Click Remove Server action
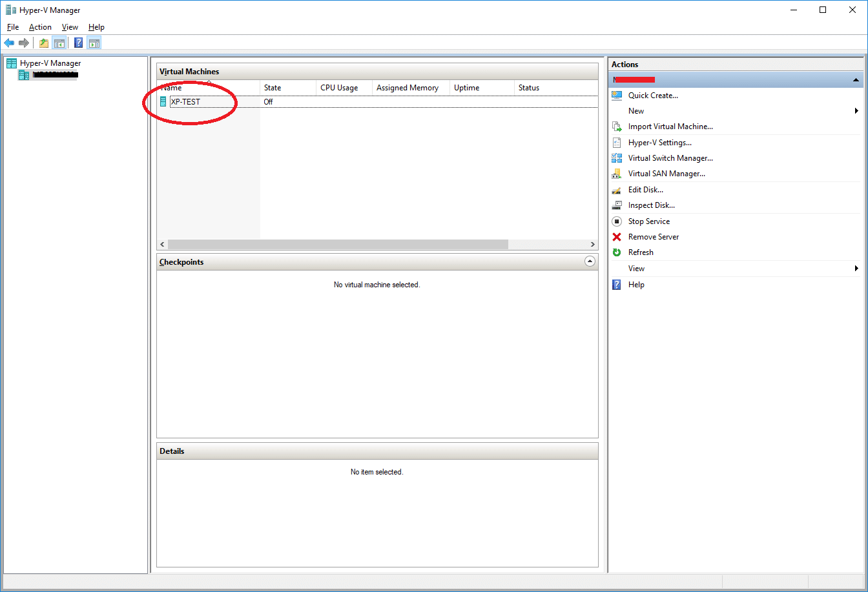The height and width of the screenshot is (592, 868). point(654,237)
